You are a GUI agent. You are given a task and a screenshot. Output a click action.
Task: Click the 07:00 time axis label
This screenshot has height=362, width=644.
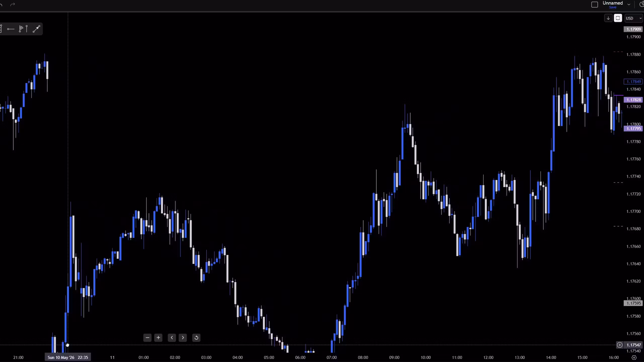coord(332,357)
